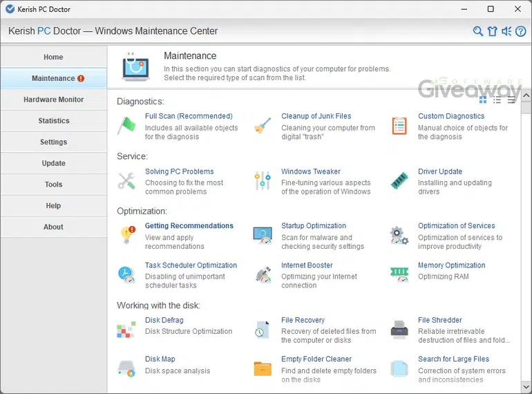The height and width of the screenshot is (394, 532).
Task: Click the scrollbar down arrow
Action: 526,386
